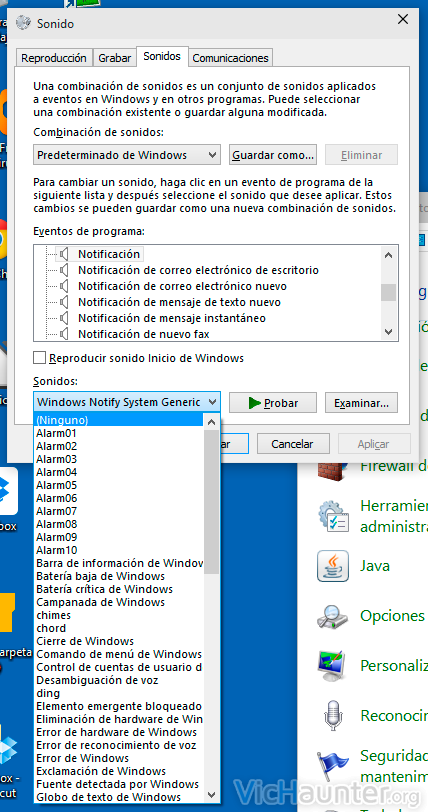Click the speaker icon beside Notificación
Screen dimensions: 428x812
(64, 254)
